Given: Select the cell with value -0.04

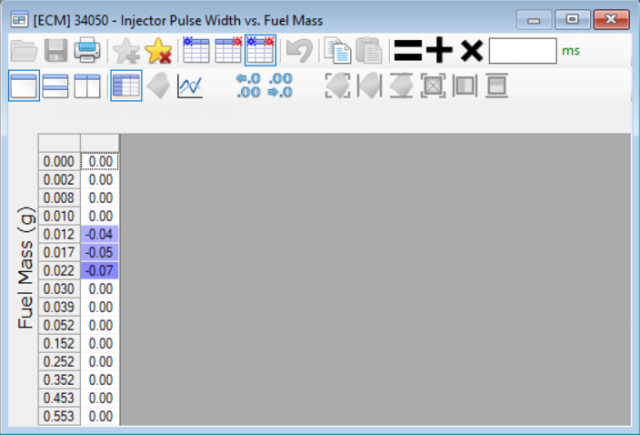Looking at the screenshot, I should coord(100,234).
